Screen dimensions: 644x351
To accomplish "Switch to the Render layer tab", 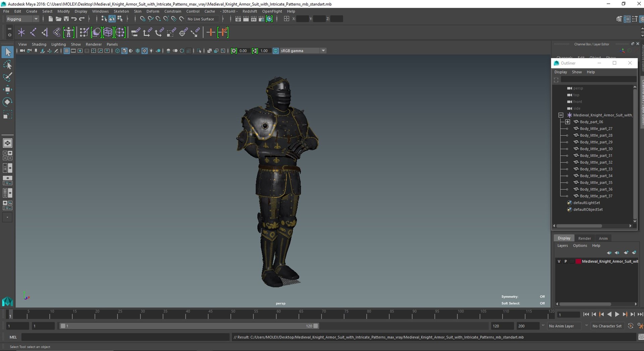I will (x=584, y=238).
